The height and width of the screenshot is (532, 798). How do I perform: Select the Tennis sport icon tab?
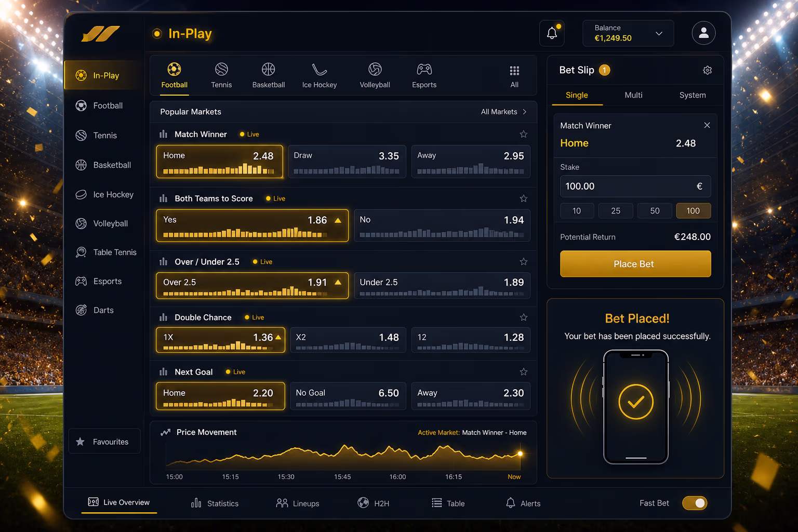(x=221, y=76)
